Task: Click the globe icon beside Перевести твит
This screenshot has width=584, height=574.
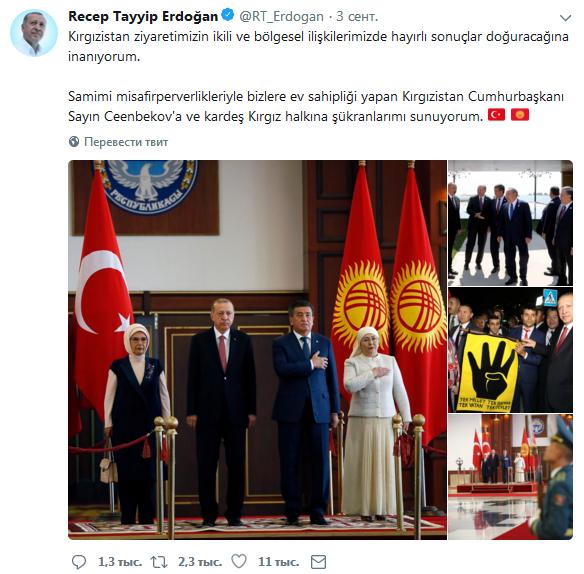Action: pyautogui.click(x=74, y=142)
